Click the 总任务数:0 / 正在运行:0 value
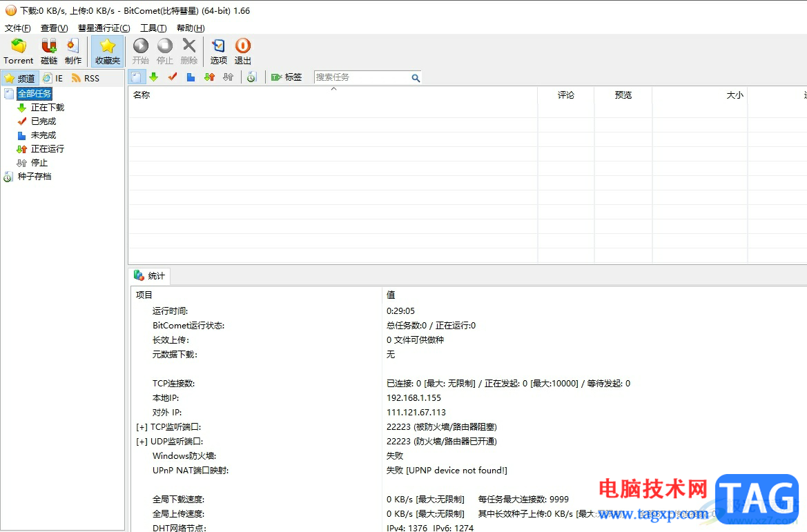 [x=431, y=326]
